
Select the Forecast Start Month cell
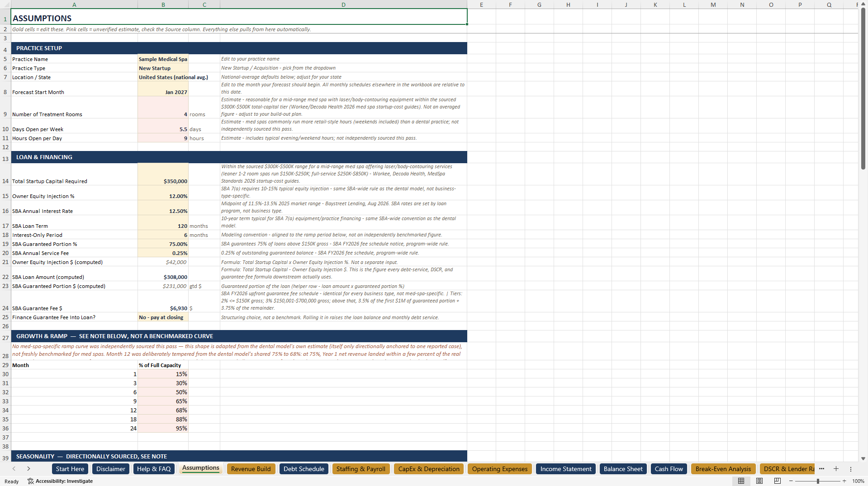click(163, 89)
